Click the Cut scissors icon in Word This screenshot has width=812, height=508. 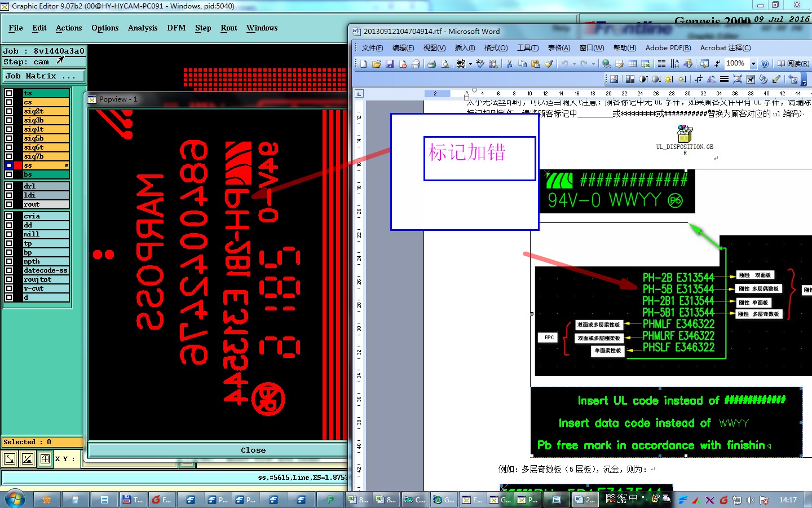(x=509, y=64)
